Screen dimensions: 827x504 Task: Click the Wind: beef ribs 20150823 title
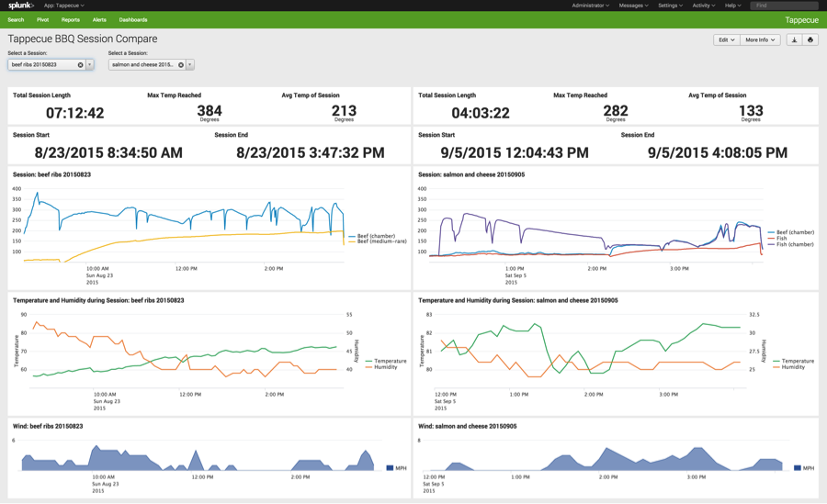click(x=48, y=426)
